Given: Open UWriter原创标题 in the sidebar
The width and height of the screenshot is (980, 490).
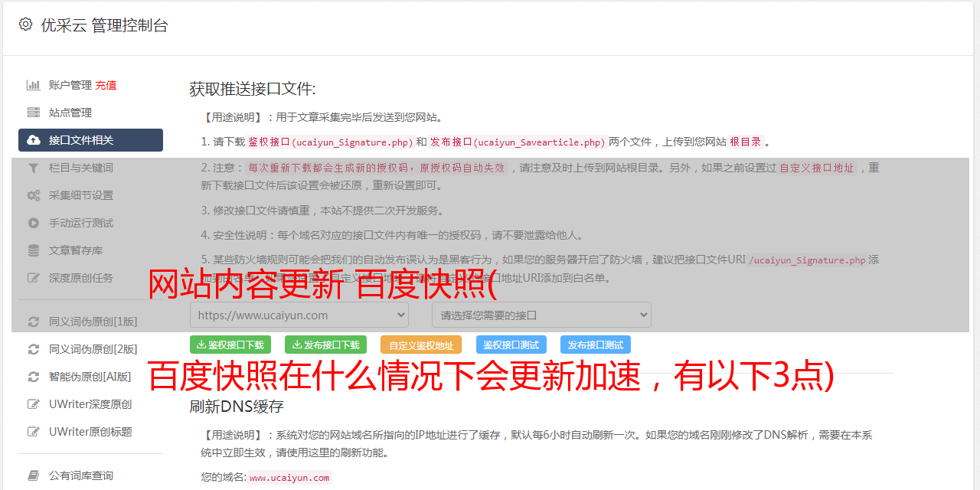Looking at the screenshot, I should (90, 432).
